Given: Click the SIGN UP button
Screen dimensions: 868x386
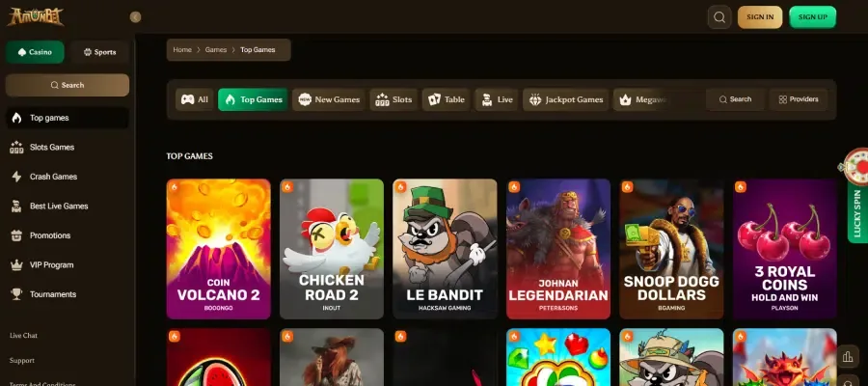Looking at the screenshot, I should (x=812, y=17).
